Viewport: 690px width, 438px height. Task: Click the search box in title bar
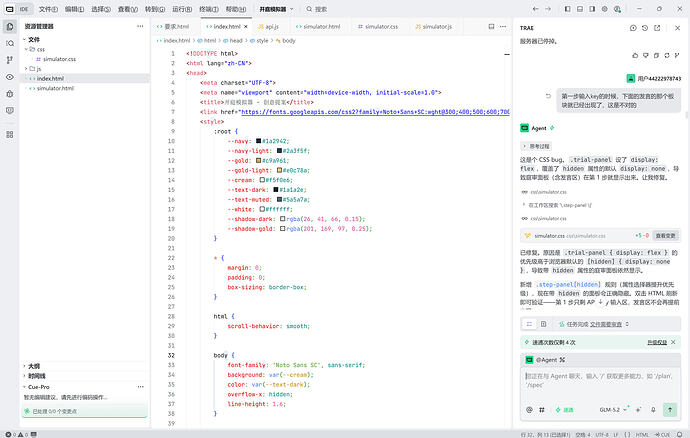click(317, 9)
